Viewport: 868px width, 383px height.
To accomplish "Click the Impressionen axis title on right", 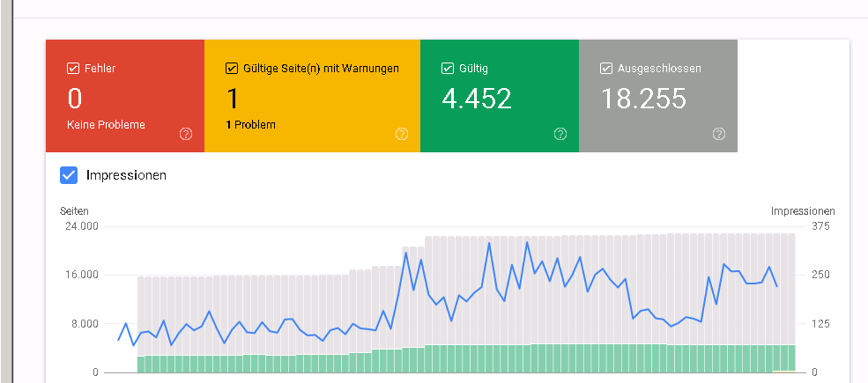I will (803, 211).
